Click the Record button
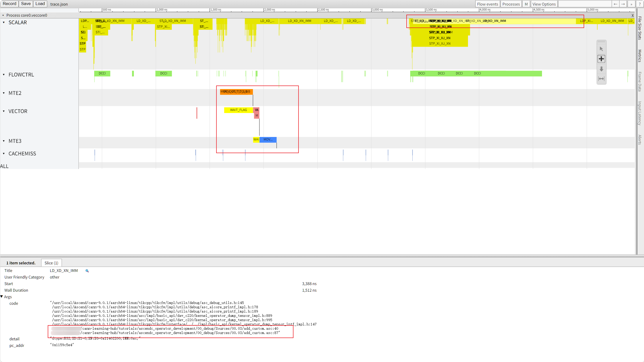The width and height of the screenshot is (644, 362). click(x=9, y=4)
